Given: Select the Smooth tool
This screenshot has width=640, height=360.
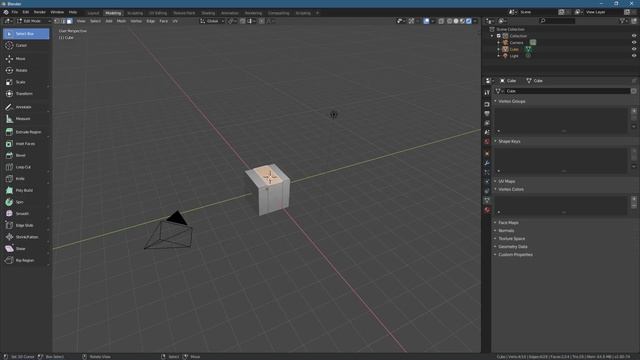Looking at the screenshot, I should (x=26, y=214).
